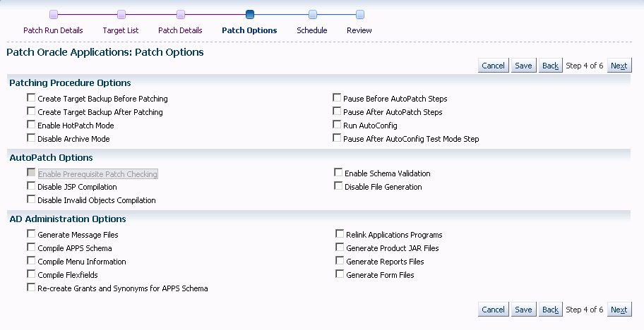Screen dimensions: 644x330
Task: Click the AutoPatch Options heading
Action: pyautogui.click(x=52, y=157)
